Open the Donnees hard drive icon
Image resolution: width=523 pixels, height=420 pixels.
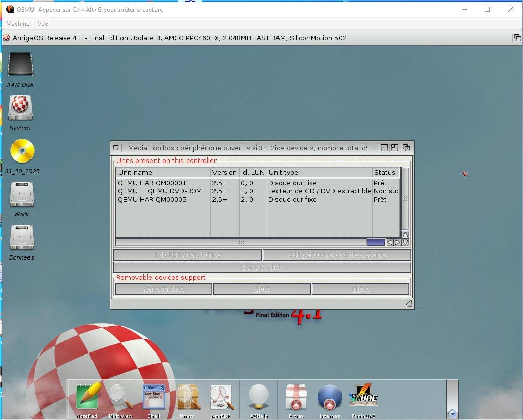[21, 238]
